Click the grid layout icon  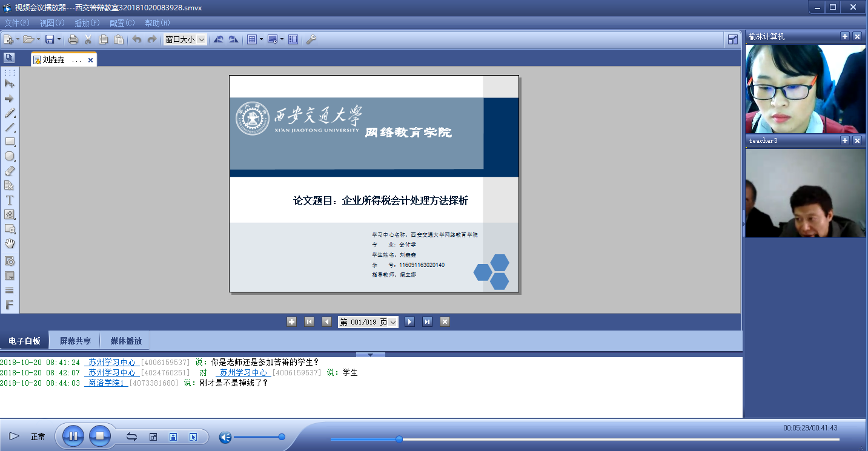click(253, 39)
